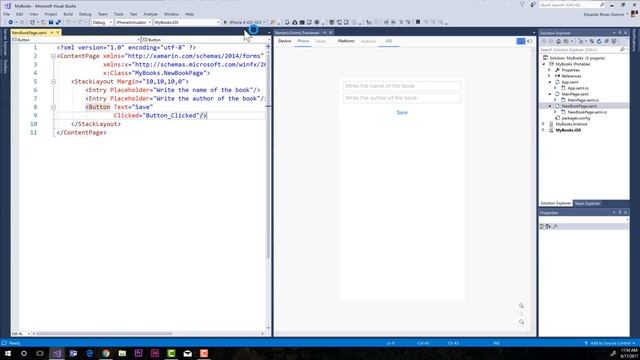Click Add to Source Control in status bar
This screenshot has height=360, width=640.
[x=610, y=343]
